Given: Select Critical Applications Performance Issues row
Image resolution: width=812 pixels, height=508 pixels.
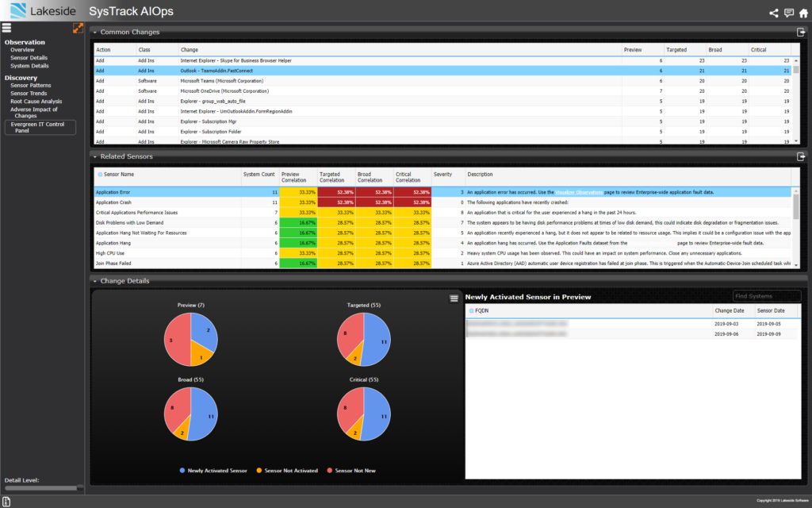Looking at the screenshot, I should click(442, 213).
